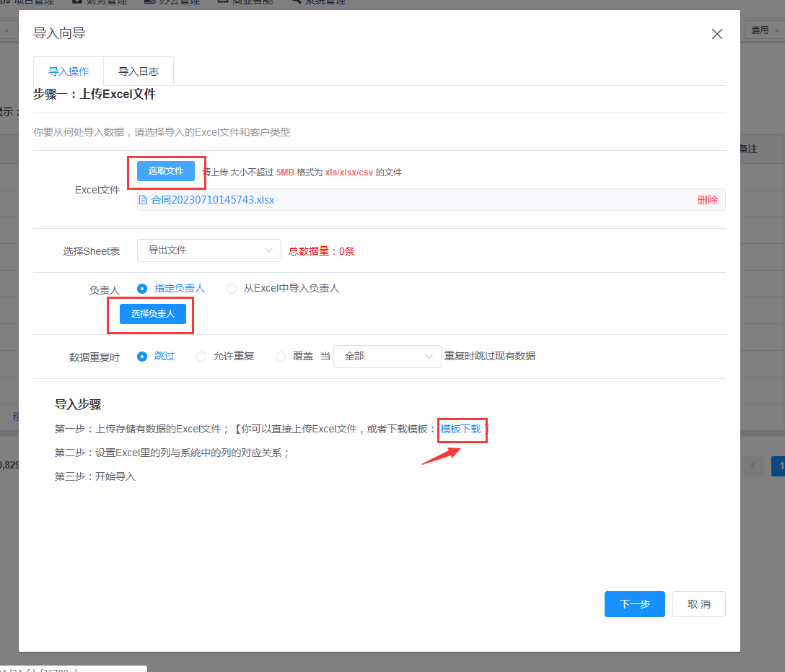This screenshot has width=785, height=672.
Task: Download the template via 模板下载 link
Action: click(x=461, y=429)
